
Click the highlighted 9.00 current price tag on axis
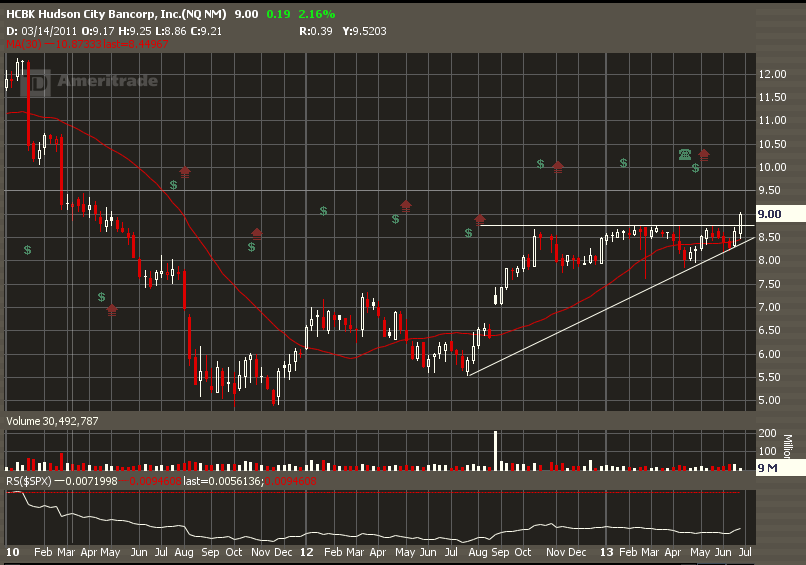780,214
